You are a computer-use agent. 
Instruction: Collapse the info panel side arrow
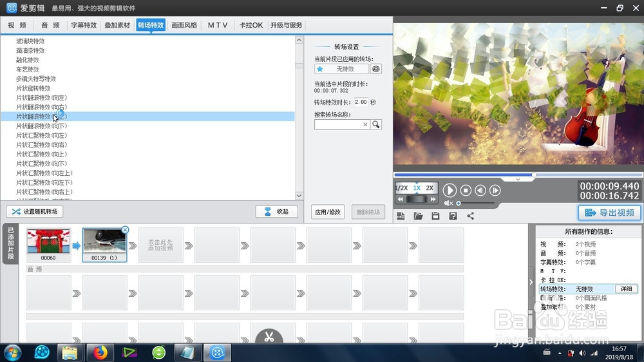point(531,282)
